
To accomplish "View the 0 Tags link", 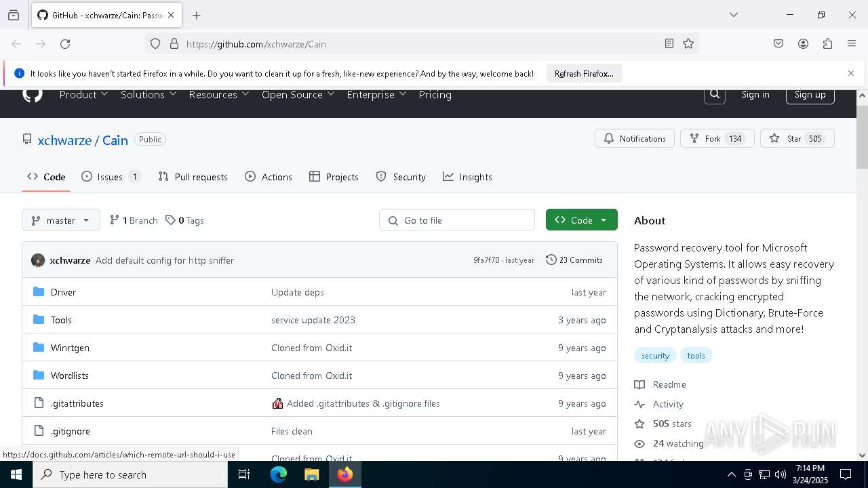I will pyautogui.click(x=185, y=220).
